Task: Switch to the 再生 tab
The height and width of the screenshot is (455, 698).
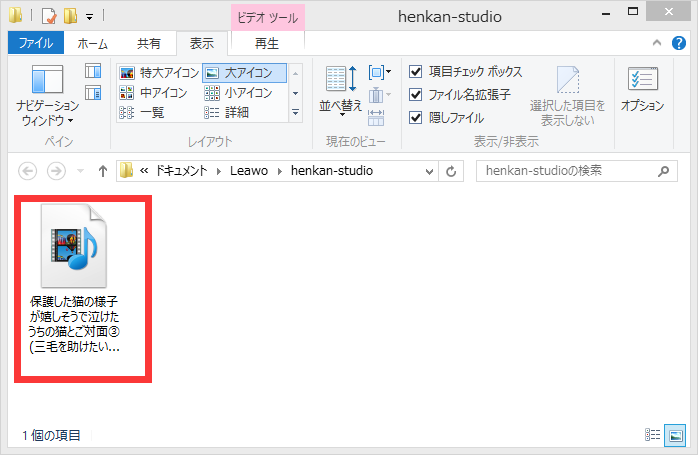Action: point(267,43)
